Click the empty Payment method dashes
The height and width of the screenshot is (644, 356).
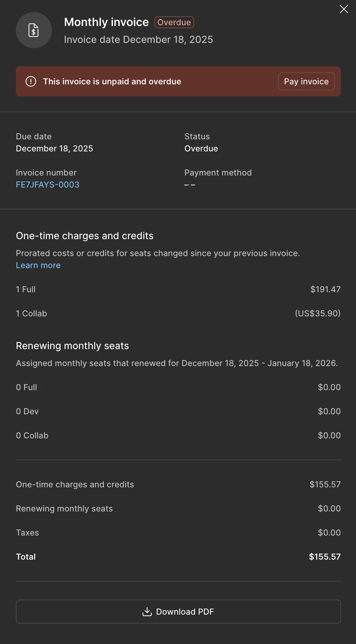(x=190, y=185)
